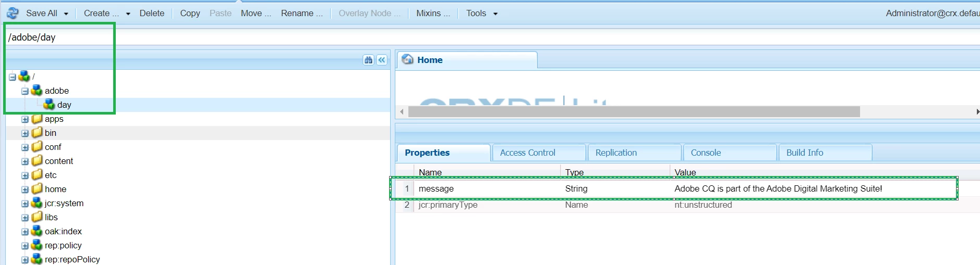Screen dimensions: 980x265
Task: Switch to the Properties tab
Action: pyautogui.click(x=444, y=153)
